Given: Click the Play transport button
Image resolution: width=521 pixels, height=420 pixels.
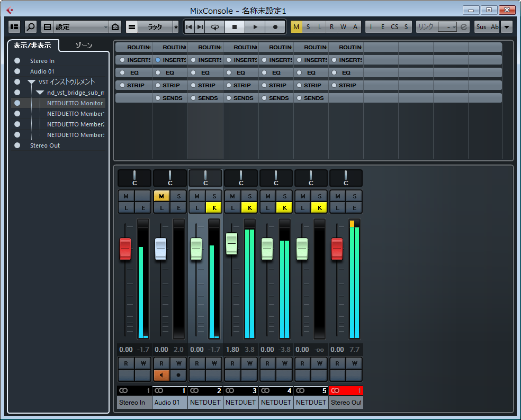Looking at the screenshot, I should [255, 27].
